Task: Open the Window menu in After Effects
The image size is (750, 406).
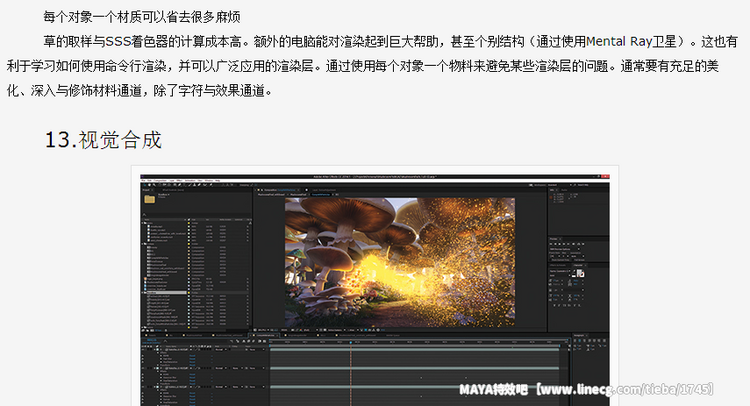Action: click(x=209, y=181)
